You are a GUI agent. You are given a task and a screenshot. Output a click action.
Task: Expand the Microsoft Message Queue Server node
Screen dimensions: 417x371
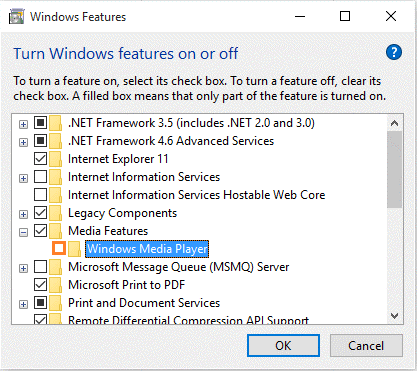pos(23,268)
